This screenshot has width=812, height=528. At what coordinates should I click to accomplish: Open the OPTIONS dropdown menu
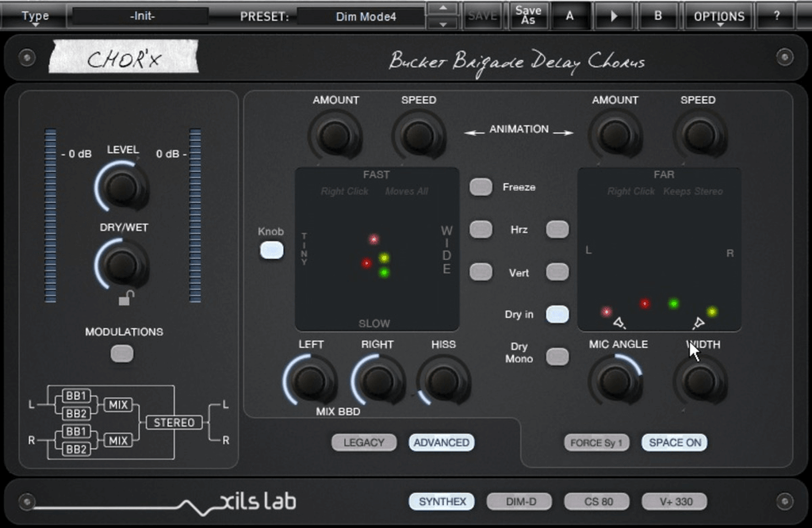(x=719, y=16)
